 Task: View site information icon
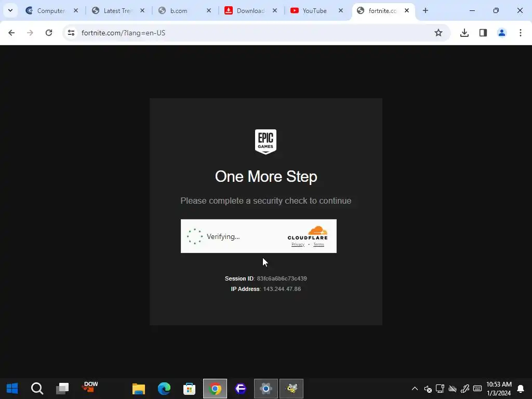[71, 33]
